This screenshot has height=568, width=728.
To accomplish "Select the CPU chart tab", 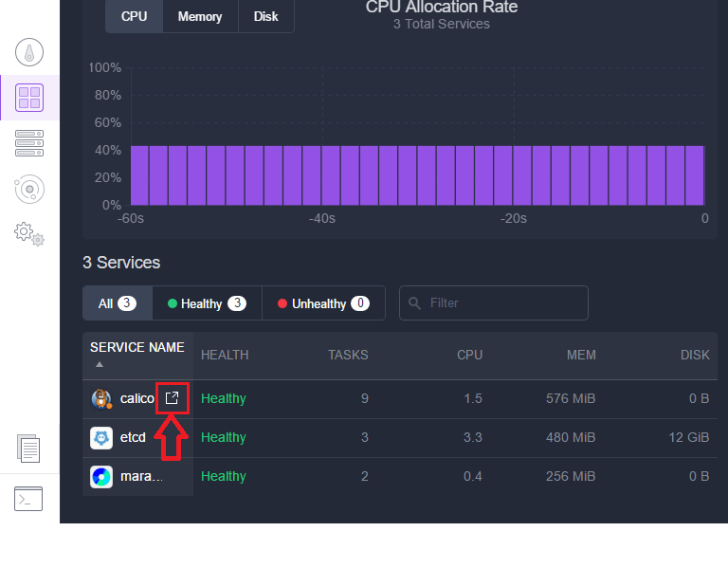I will pyautogui.click(x=135, y=16).
